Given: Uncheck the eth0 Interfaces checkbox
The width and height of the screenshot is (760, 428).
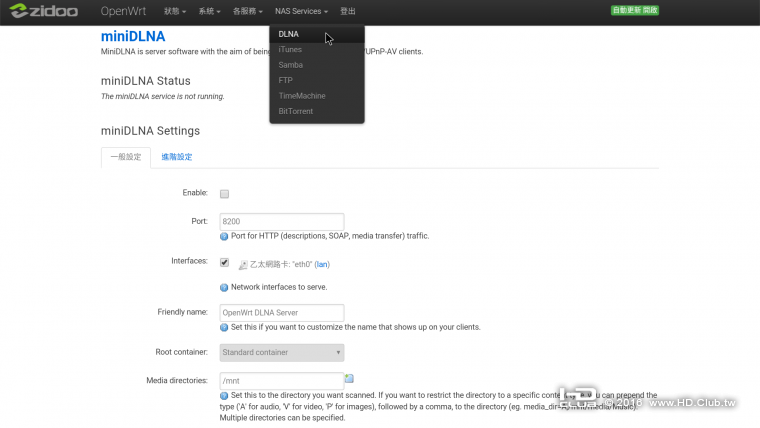Looking at the screenshot, I should pyautogui.click(x=224, y=262).
